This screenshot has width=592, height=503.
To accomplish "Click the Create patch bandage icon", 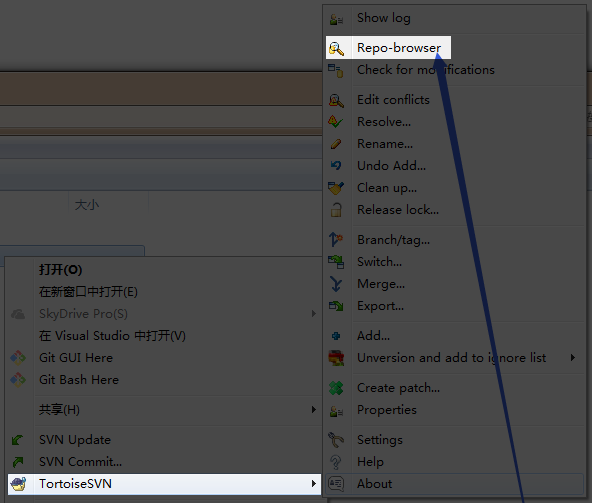I will (336, 388).
